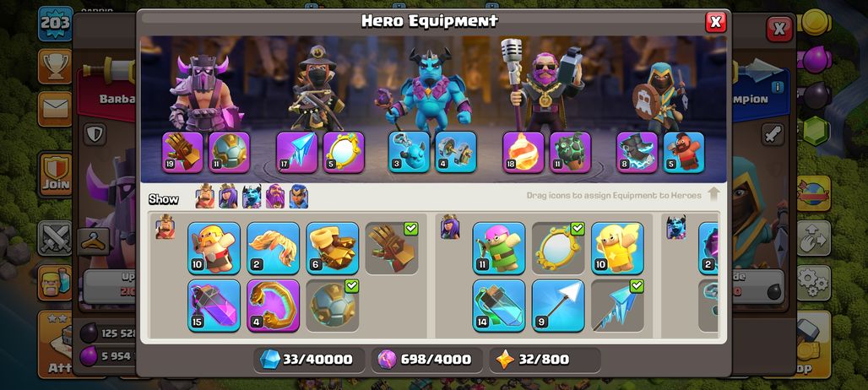Image resolution: width=868 pixels, height=390 pixels.
Task: Show only Grand Warden equipment filter
Action: [275, 197]
